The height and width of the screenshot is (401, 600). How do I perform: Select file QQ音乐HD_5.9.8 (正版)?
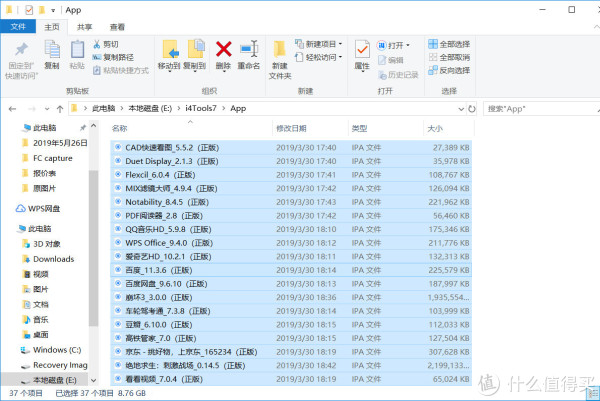pyautogui.click(x=291, y=230)
